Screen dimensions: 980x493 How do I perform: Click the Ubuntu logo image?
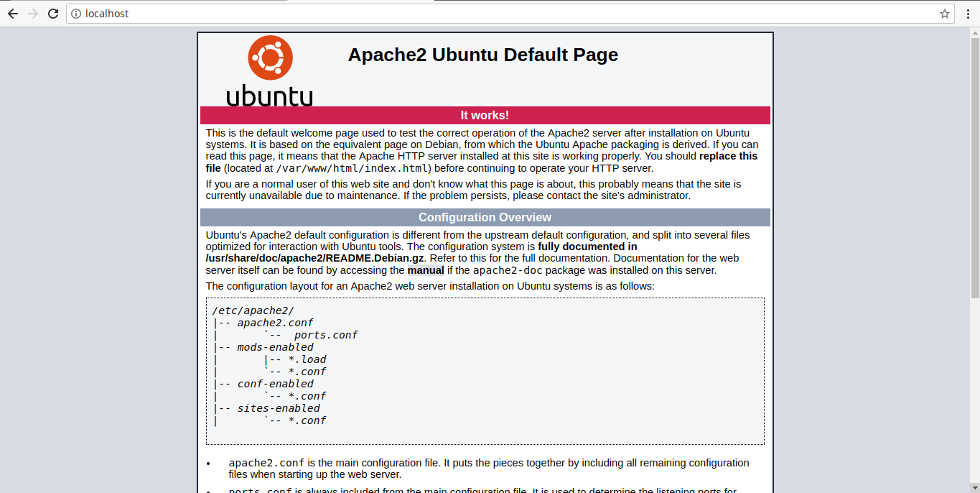pyautogui.click(x=270, y=70)
